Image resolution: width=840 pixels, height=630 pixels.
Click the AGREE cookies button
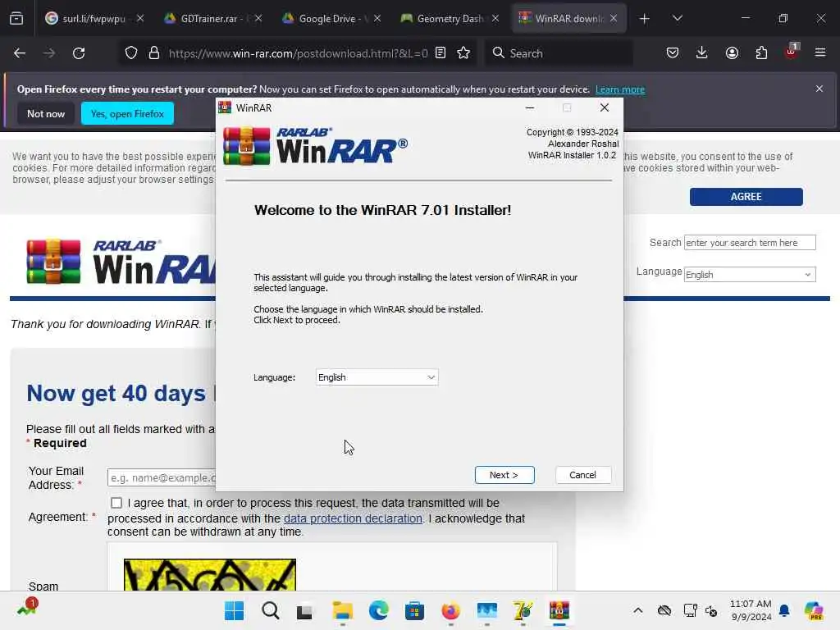tap(746, 197)
